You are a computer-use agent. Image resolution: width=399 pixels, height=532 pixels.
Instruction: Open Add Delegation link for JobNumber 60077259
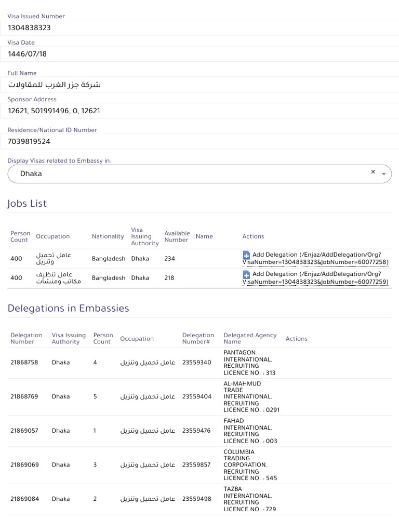315,278
